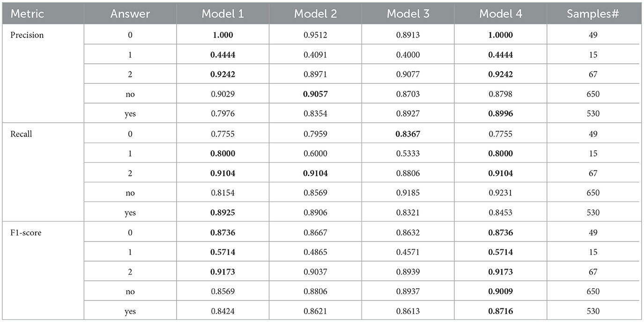644x322 pixels.
Task: Click the Recall metric row label
Action: point(22,134)
